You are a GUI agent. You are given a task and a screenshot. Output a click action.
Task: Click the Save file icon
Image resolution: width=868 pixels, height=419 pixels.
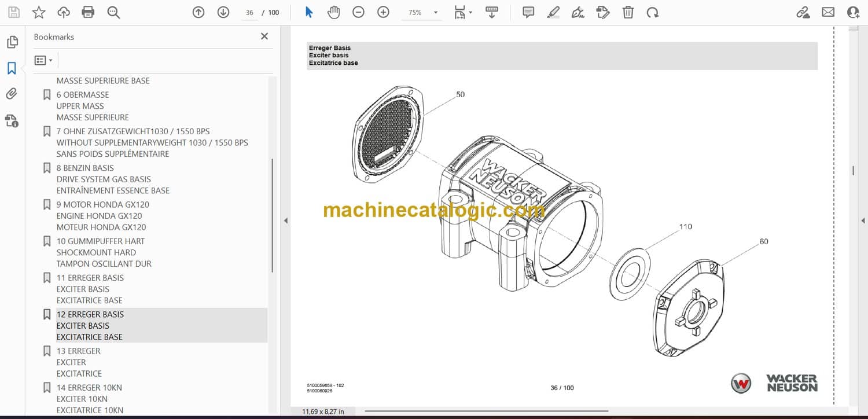click(x=13, y=12)
